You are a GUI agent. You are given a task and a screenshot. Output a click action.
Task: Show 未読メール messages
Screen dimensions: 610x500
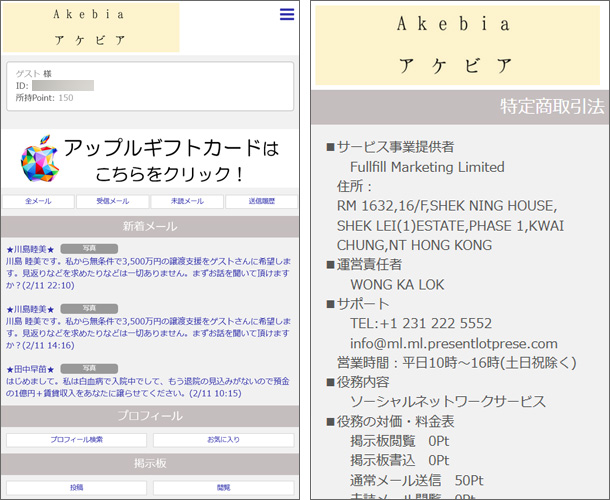tap(187, 201)
